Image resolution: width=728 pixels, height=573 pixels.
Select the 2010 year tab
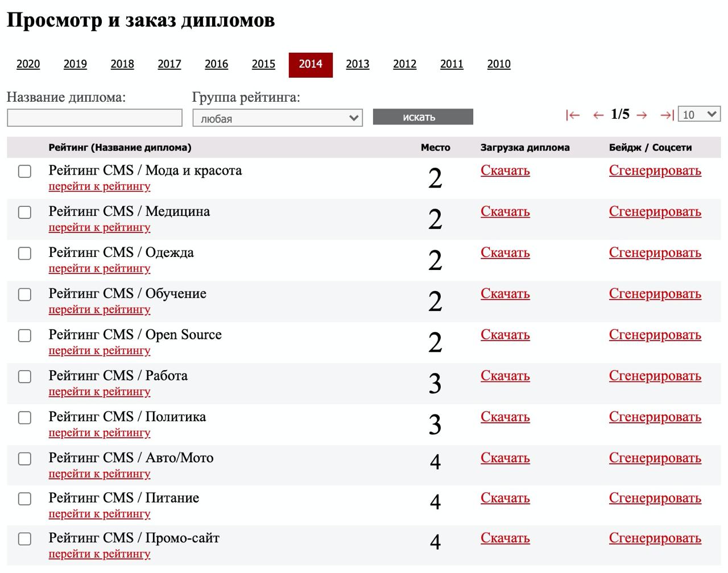coord(499,64)
